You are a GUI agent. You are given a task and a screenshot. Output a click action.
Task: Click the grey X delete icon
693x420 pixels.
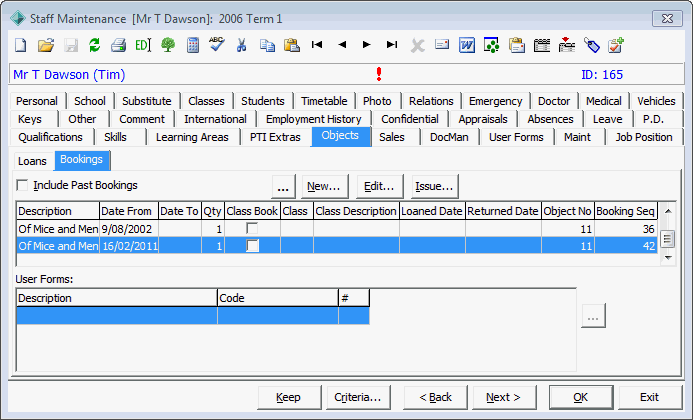click(x=417, y=46)
